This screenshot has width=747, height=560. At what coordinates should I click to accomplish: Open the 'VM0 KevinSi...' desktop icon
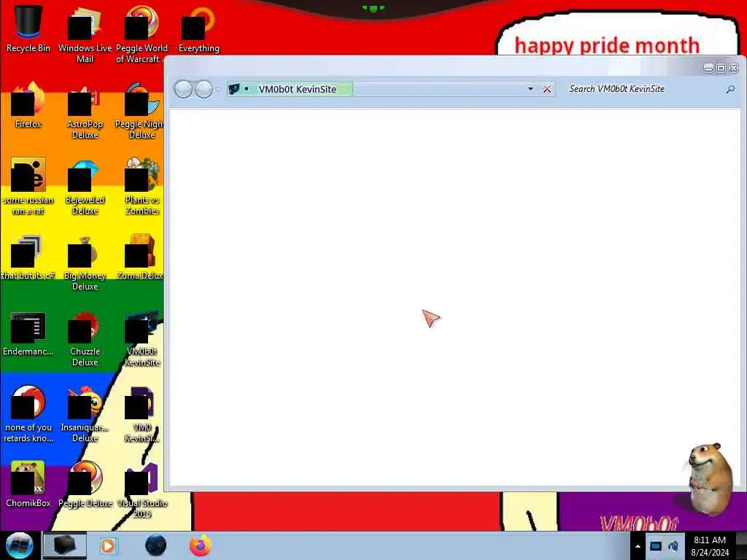(x=142, y=413)
